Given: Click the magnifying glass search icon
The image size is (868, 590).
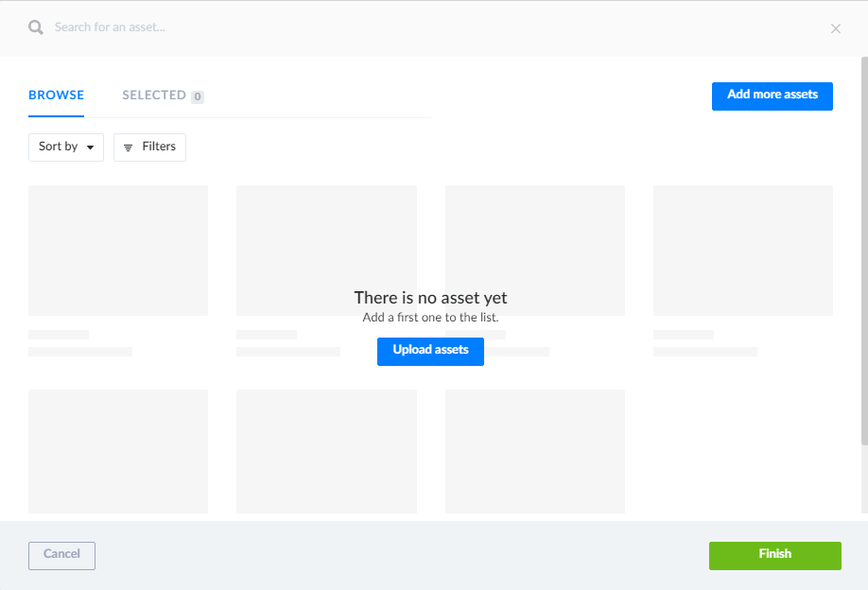Looking at the screenshot, I should click(35, 27).
